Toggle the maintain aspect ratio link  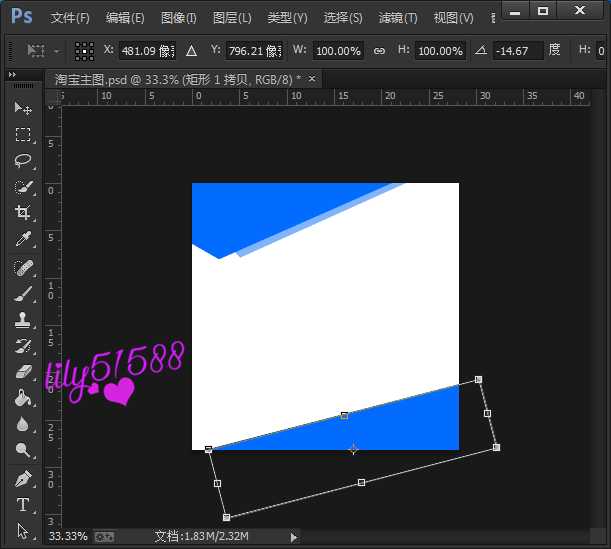tap(378, 51)
